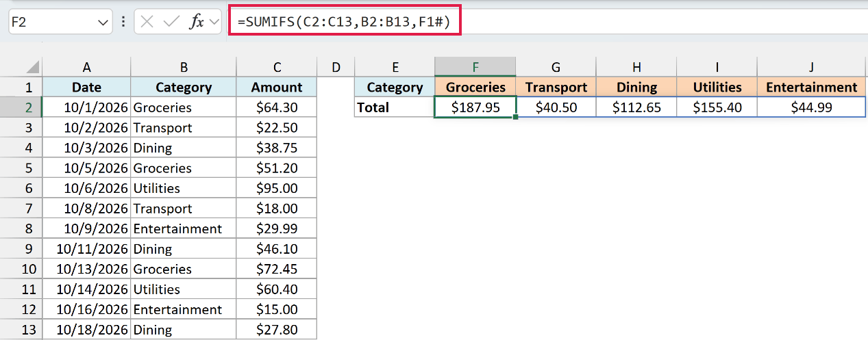This screenshot has width=868, height=340.
Task: Click the formula bar options dots handle
Action: [x=123, y=22]
